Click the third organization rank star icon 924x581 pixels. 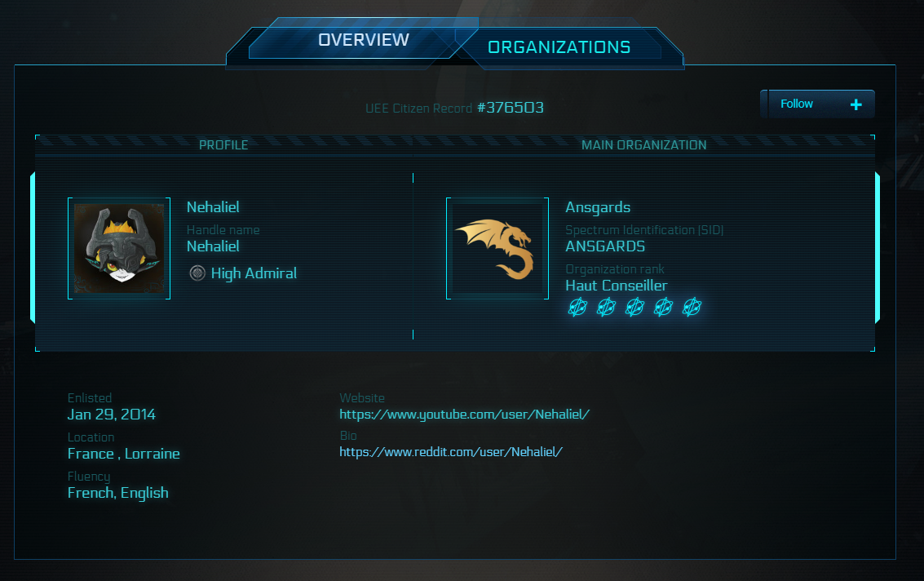click(634, 308)
